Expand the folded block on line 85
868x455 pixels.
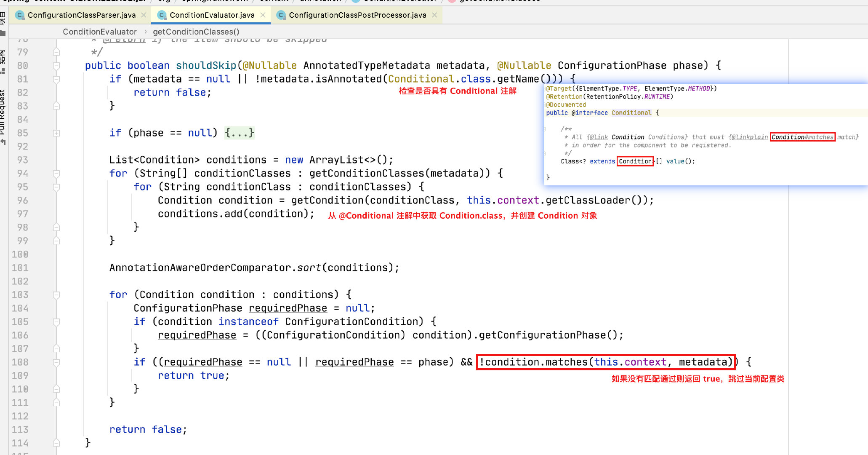coord(56,133)
